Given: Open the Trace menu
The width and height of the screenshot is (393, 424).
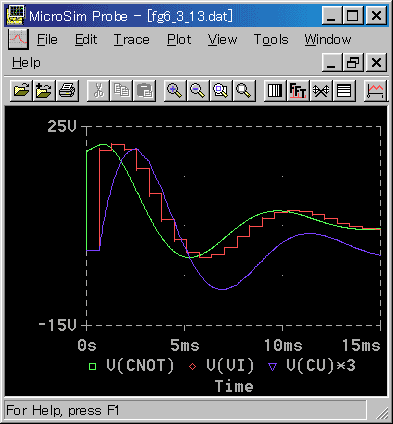Looking at the screenshot, I should 132,40.
